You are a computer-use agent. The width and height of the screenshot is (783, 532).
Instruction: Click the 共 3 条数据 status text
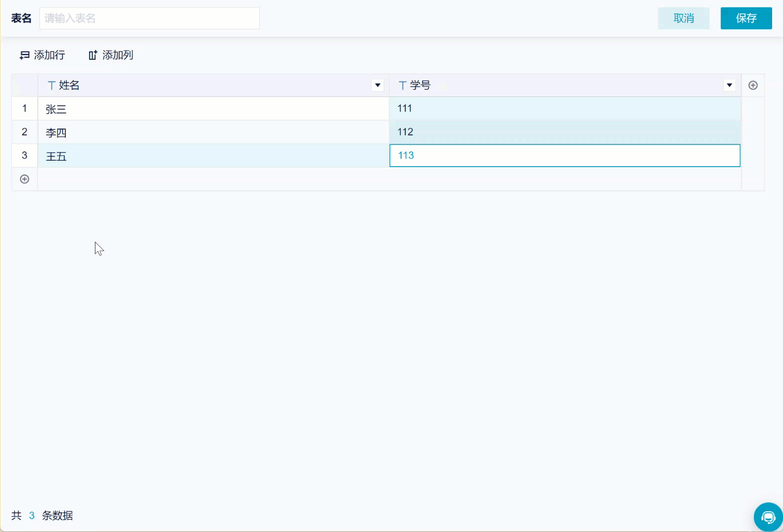42,516
